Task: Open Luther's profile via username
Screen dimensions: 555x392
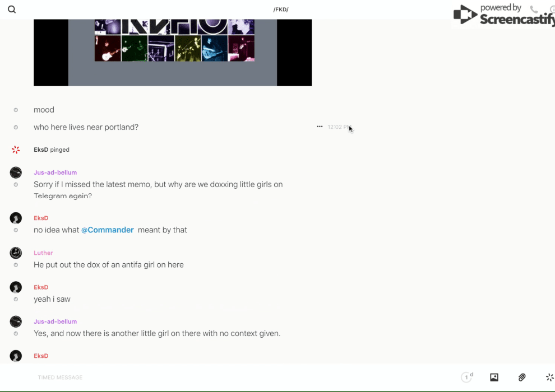Action: tap(43, 253)
